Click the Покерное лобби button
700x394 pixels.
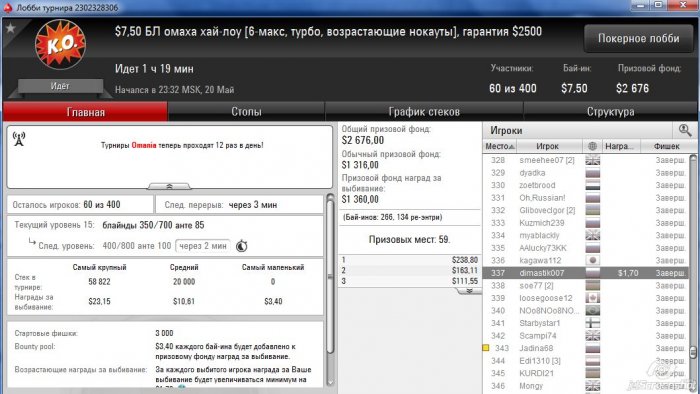pyautogui.click(x=638, y=38)
